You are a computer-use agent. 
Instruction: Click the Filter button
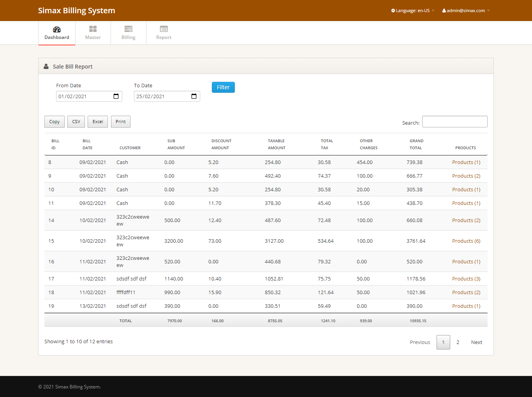[223, 87]
